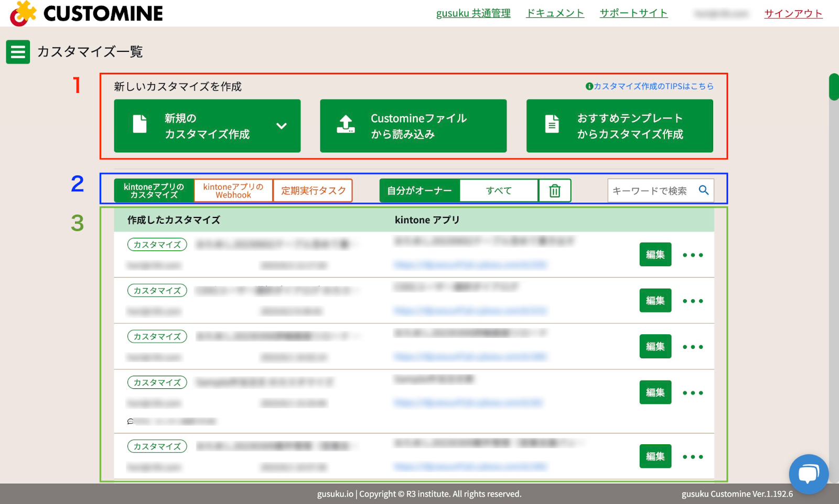Open the three-dot menu of fifth customization row
This screenshot has height=504, width=839.
[693, 457]
